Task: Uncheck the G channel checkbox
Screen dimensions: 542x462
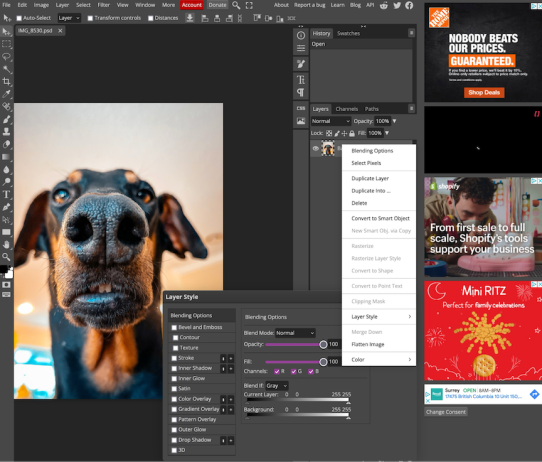Action: coord(294,371)
